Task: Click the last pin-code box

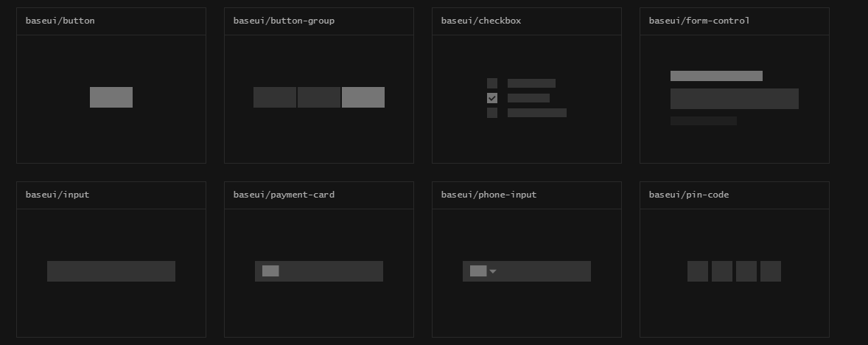Action: tap(771, 271)
